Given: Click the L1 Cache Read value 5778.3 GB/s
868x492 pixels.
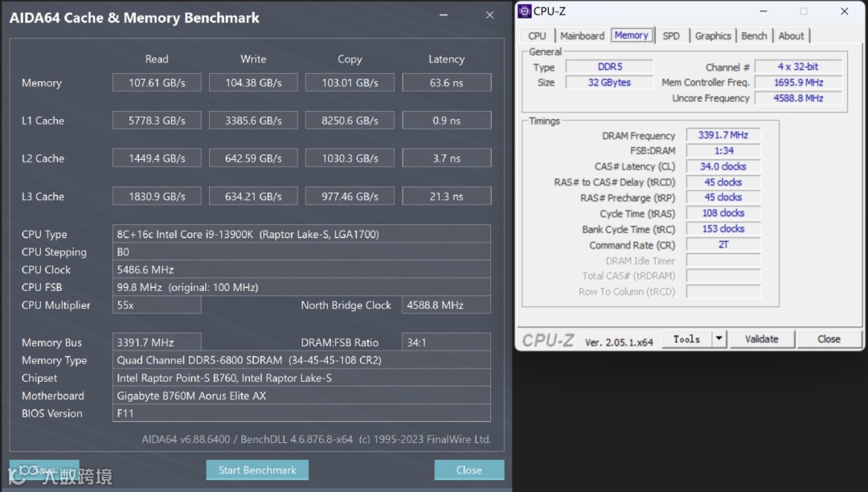Looking at the screenshot, I should 158,120.
